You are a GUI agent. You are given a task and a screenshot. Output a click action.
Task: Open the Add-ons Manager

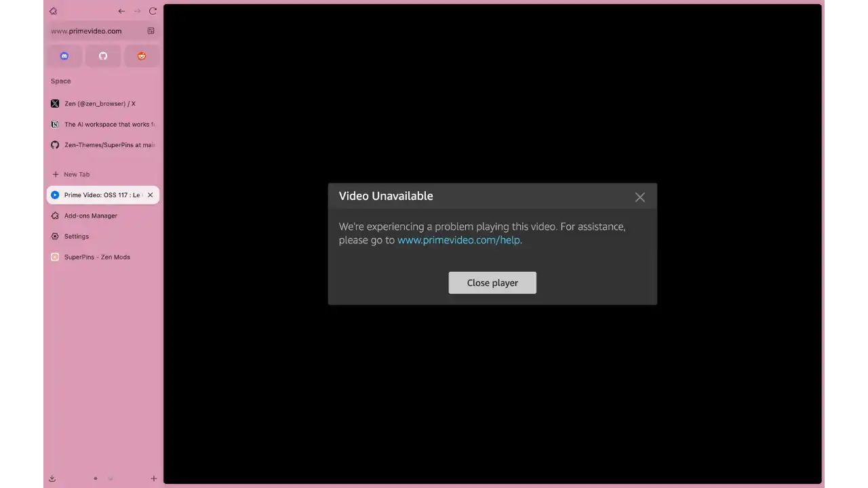point(90,216)
